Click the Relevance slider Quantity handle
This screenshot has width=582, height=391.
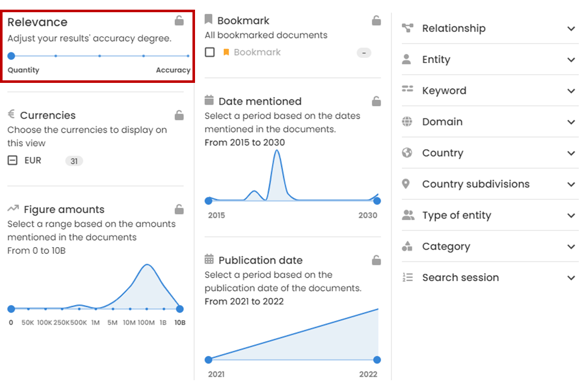[11, 56]
